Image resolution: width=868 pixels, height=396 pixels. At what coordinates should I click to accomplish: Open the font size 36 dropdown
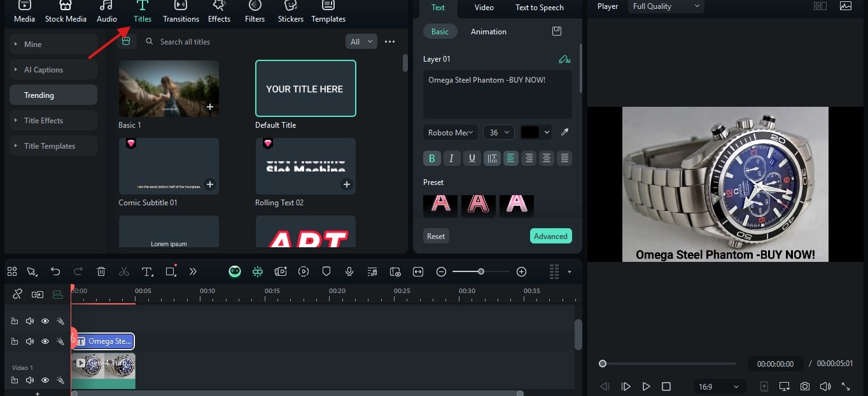(499, 132)
